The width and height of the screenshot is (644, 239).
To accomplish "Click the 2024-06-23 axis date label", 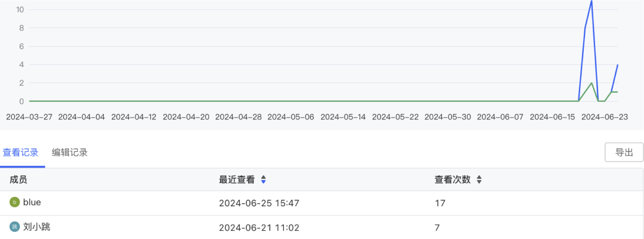I will click(x=605, y=117).
